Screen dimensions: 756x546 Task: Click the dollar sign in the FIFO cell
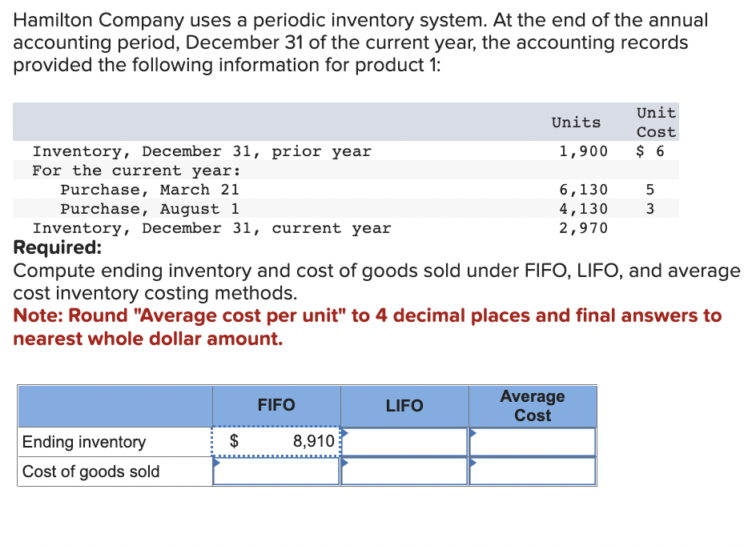[235, 441]
